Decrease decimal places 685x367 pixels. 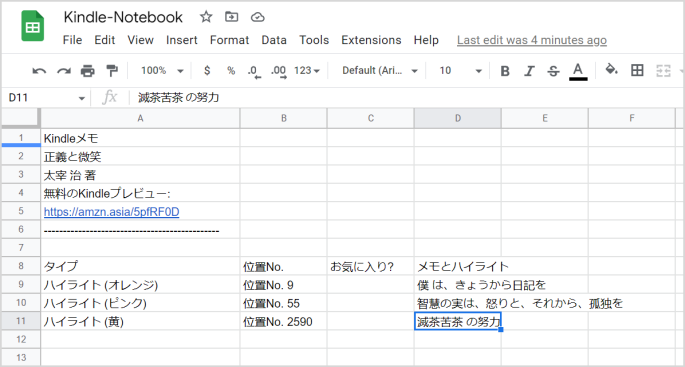pyautogui.click(x=254, y=72)
